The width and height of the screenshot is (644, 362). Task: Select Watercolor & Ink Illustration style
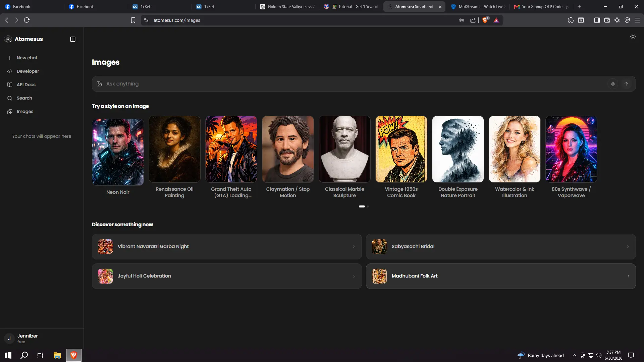pos(515,149)
